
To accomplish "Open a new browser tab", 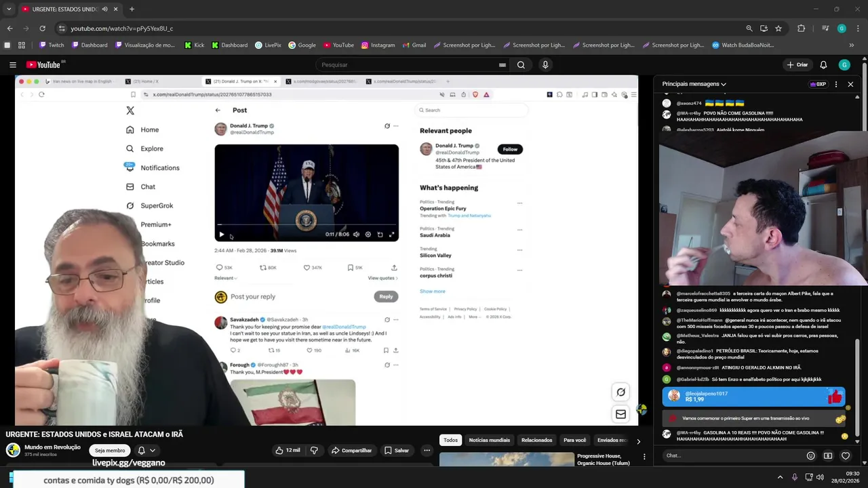I will coord(132,9).
